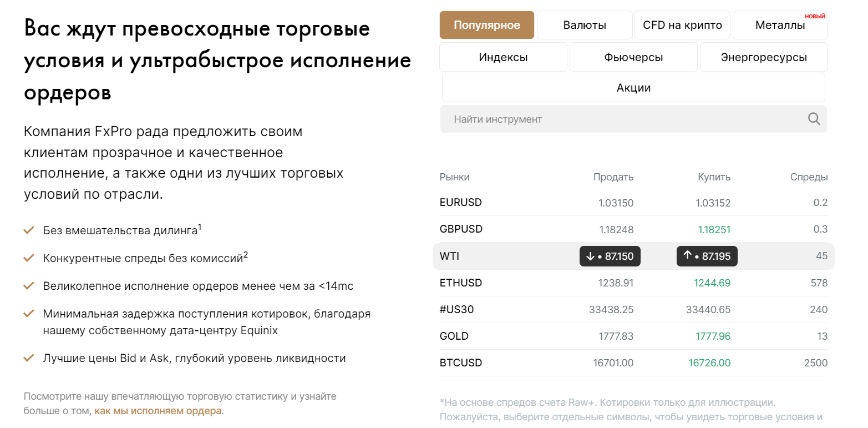Click the WTI sell button 87.150
The image size is (868, 428).
click(610, 256)
